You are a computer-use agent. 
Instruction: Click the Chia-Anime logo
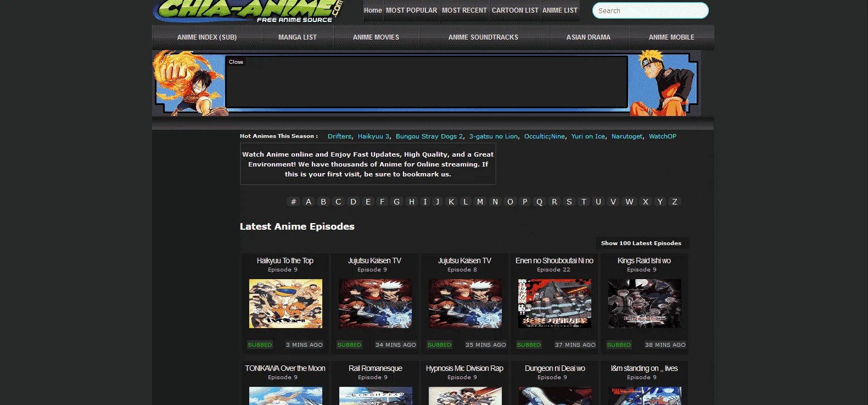(x=248, y=10)
